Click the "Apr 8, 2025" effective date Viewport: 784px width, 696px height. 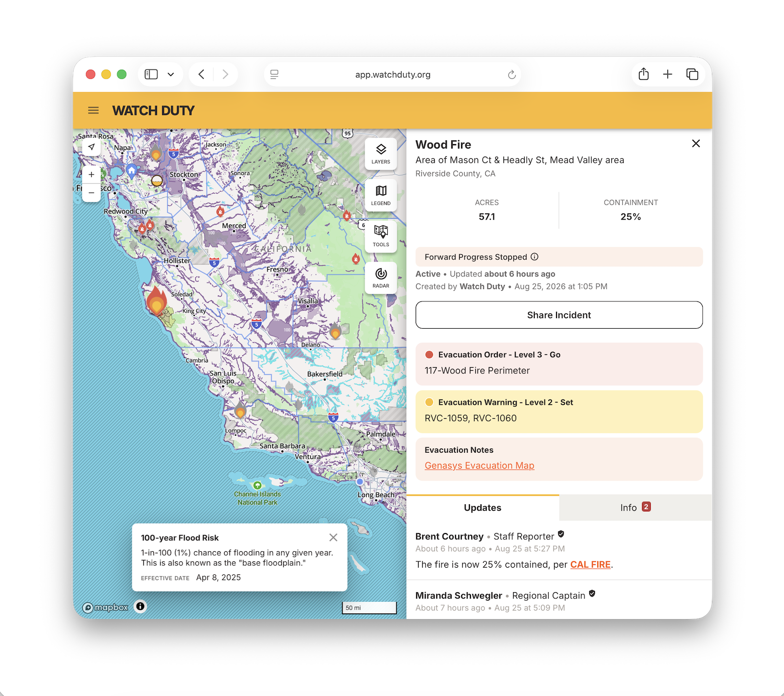point(218,577)
